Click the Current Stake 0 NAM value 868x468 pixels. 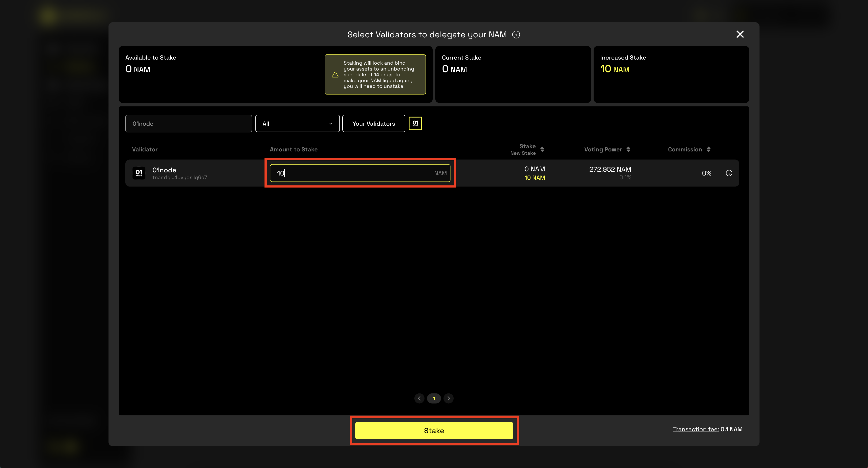tap(454, 69)
